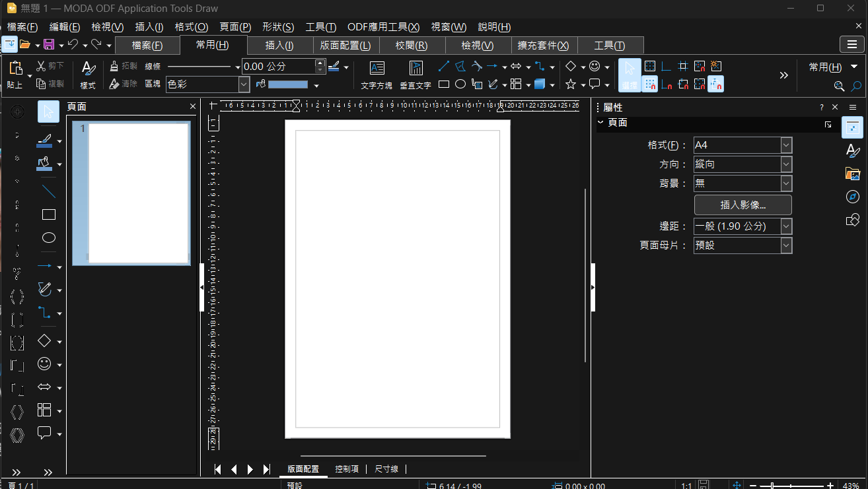The width and height of the screenshot is (868, 489).
Task: Click the 插入影像... button
Action: click(742, 205)
